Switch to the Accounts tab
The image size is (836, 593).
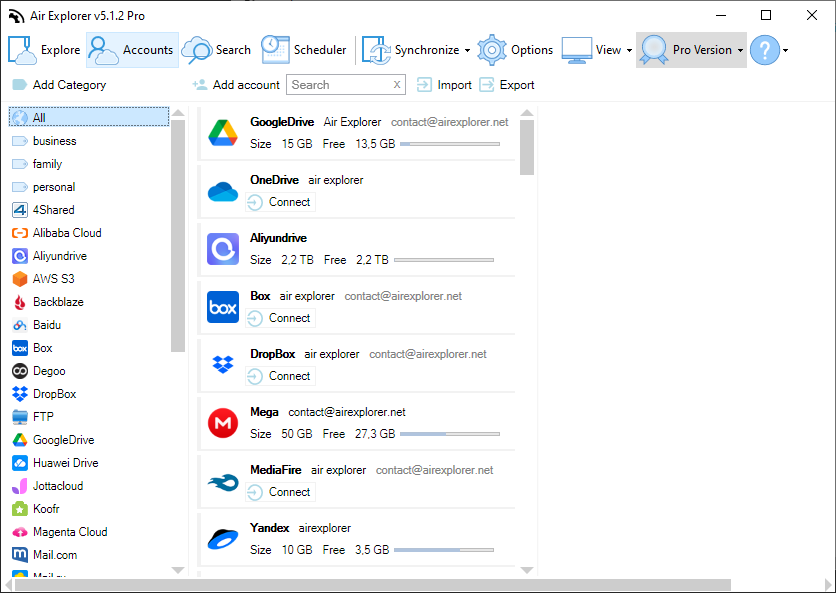click(131, 49)
